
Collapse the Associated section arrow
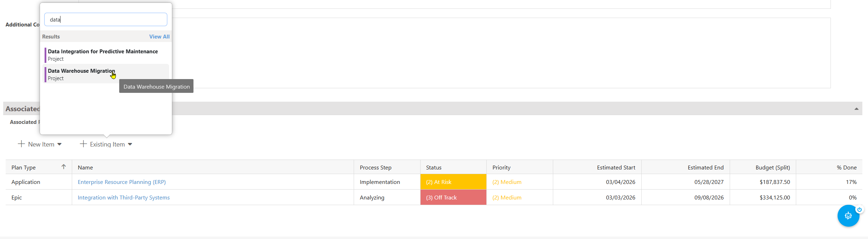[x=856, y=109]
